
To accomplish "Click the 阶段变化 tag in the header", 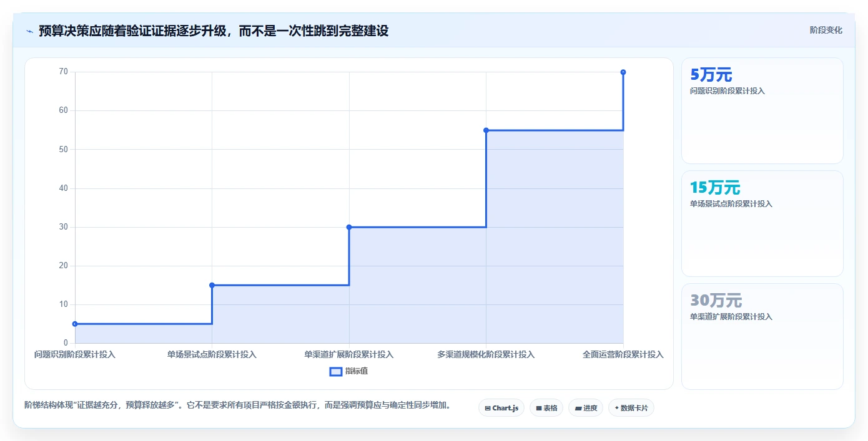I will tap(826, 30).
